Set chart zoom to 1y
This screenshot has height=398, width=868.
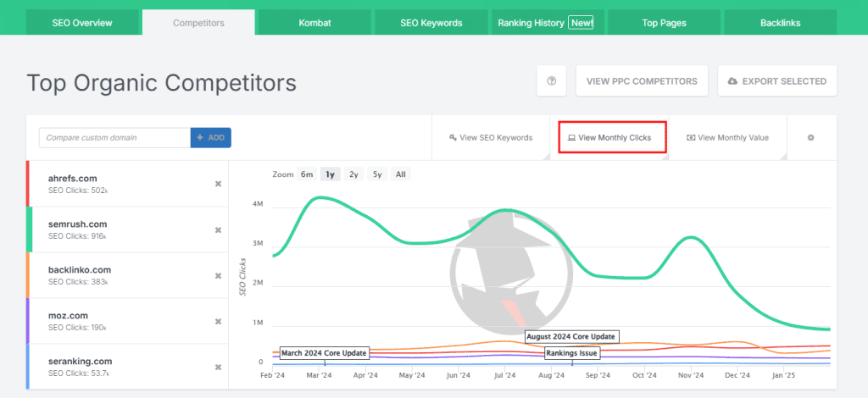330,174
